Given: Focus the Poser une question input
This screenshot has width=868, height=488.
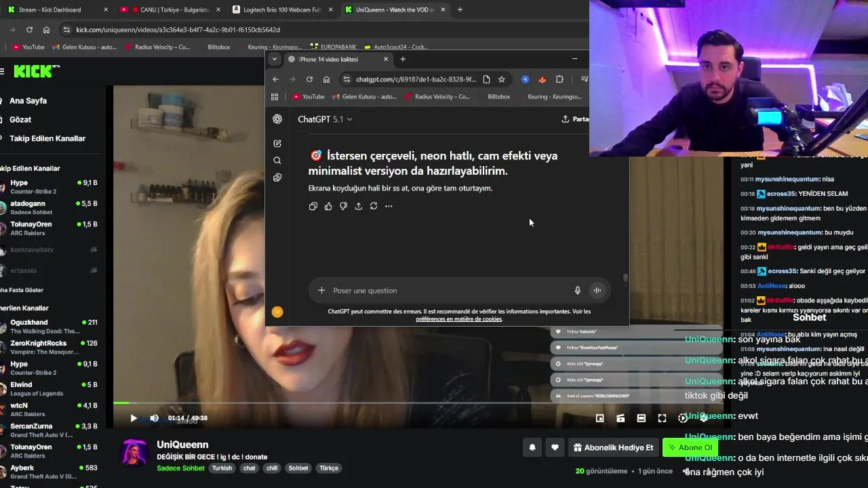Looking at the screenshot, I should [448, 290].
